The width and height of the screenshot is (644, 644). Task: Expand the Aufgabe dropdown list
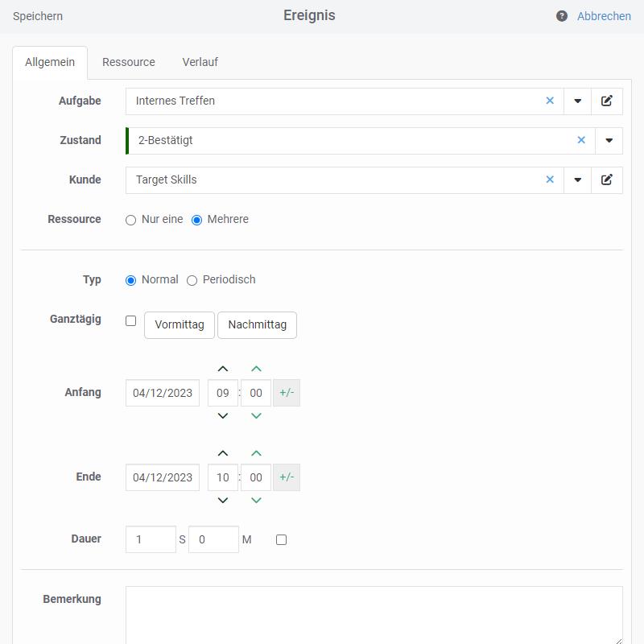pyautogui.click(x=577, y=101)
